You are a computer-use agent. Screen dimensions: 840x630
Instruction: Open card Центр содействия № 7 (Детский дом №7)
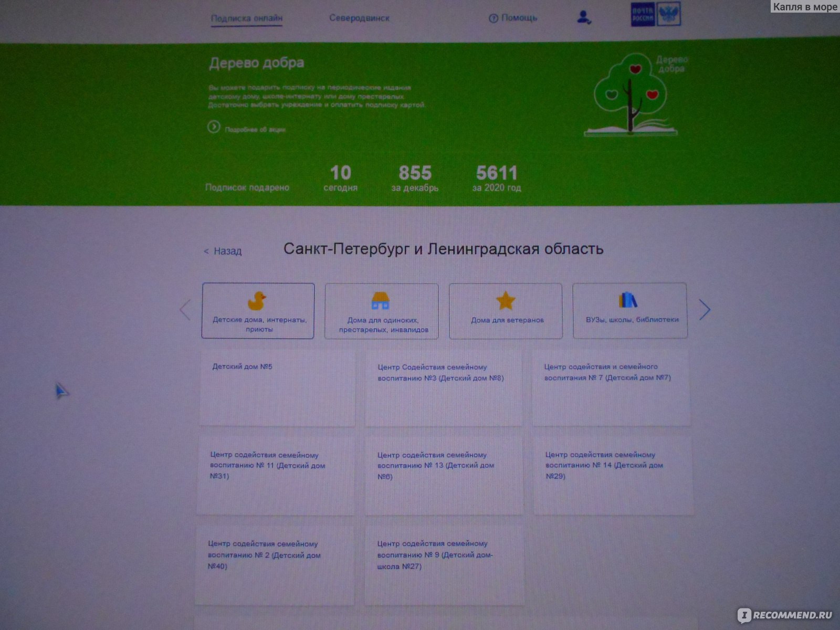click(x=611, y=387)
